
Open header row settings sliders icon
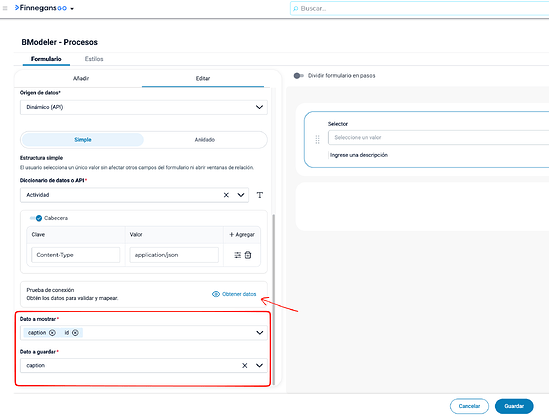(237, 255)
